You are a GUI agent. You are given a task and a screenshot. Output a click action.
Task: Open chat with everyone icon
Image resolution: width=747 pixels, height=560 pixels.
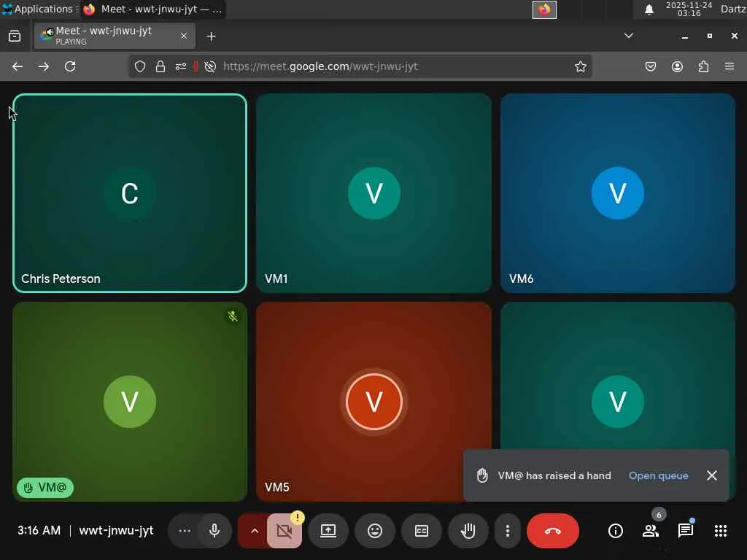(686, 531)
